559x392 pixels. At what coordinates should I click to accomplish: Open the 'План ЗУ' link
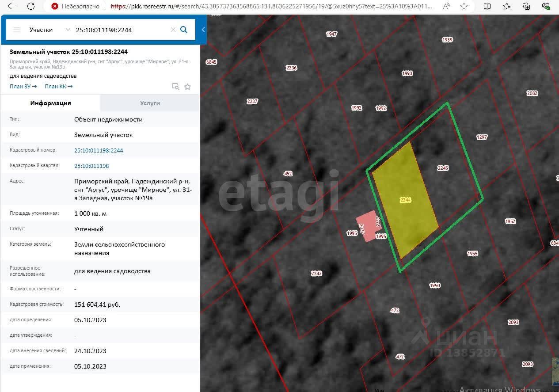(x=23, y=87)
